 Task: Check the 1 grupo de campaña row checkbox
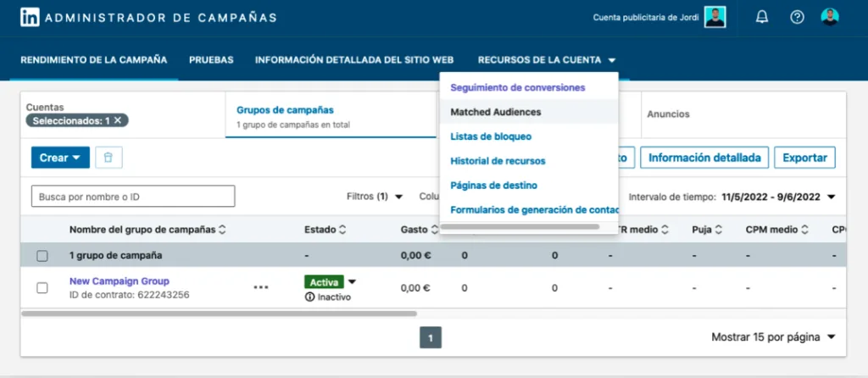pos(42,255)
